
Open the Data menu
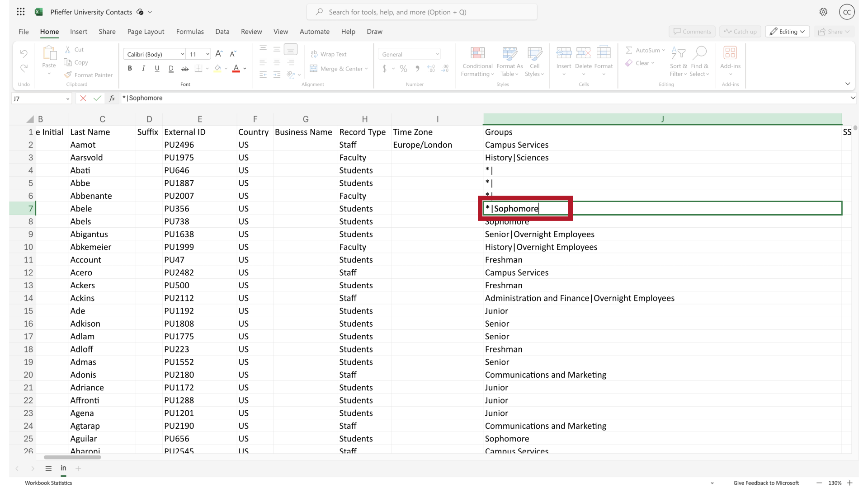[x=222, y=32]
